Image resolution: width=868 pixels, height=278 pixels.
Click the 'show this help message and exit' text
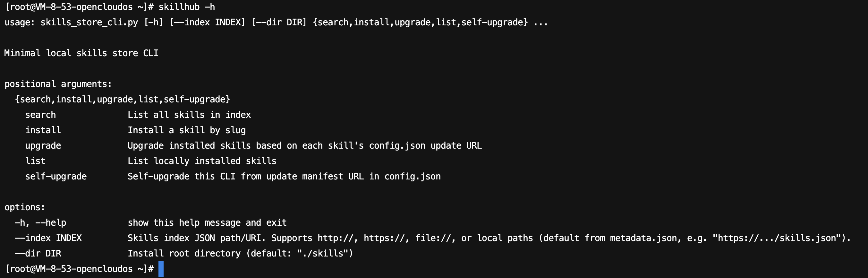tap(207, 223)
